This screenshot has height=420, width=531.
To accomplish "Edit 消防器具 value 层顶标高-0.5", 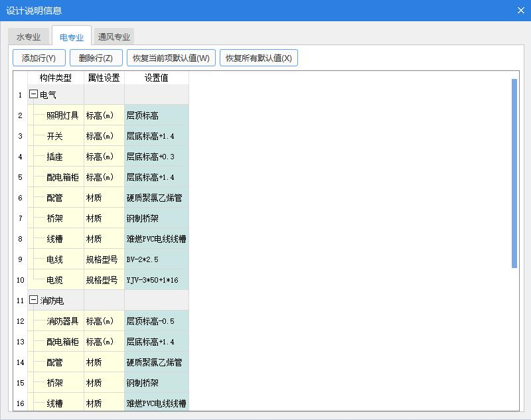I will [156, 321].
